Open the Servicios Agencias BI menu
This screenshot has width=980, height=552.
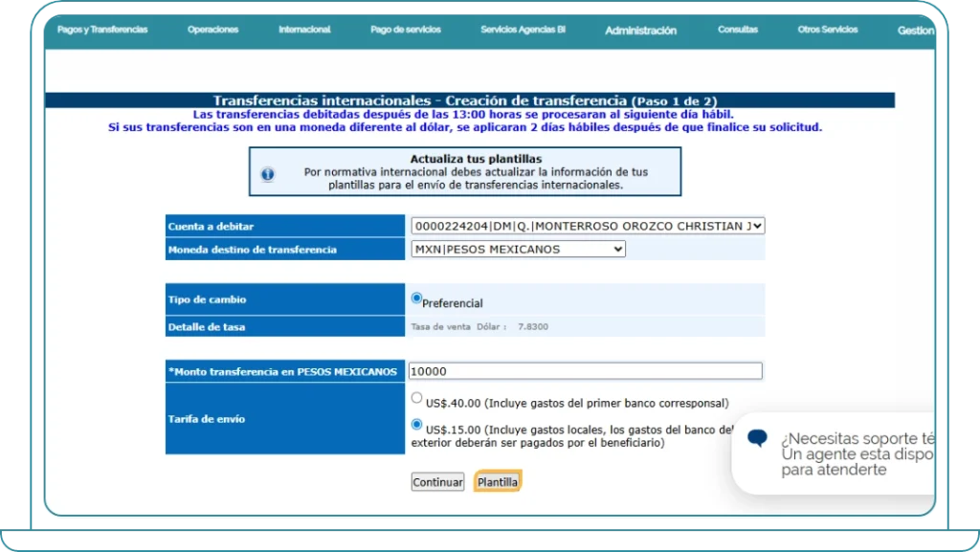(x=523, y=30)
